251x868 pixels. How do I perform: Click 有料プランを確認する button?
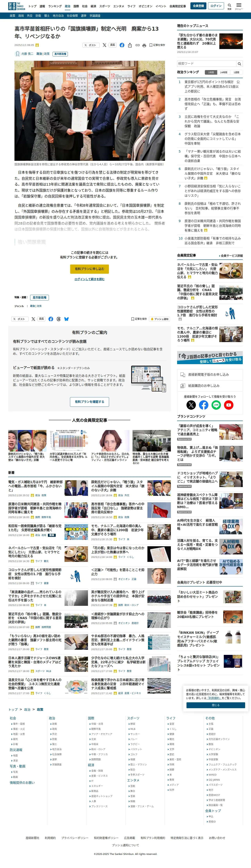tap(89, 402)
